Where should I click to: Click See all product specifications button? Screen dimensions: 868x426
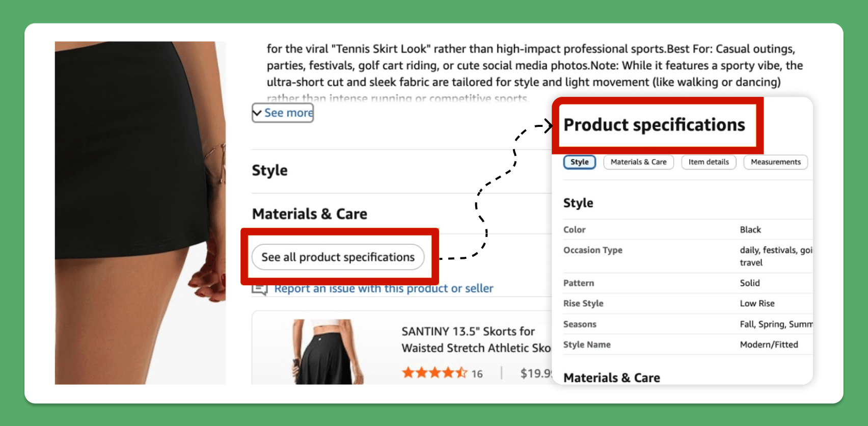coord(338,257)
